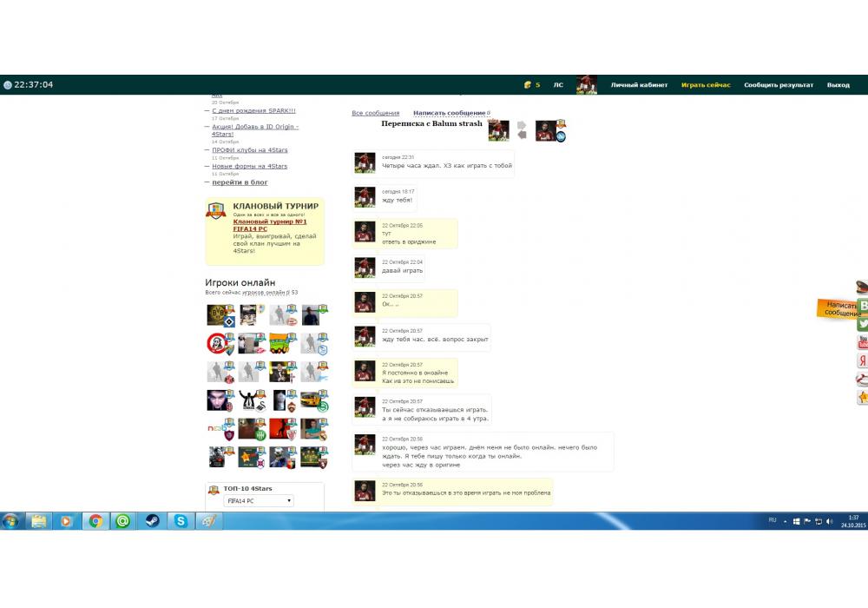
Task: Show hidden system tray icons arrow
Action: click(x=786, y=521)
